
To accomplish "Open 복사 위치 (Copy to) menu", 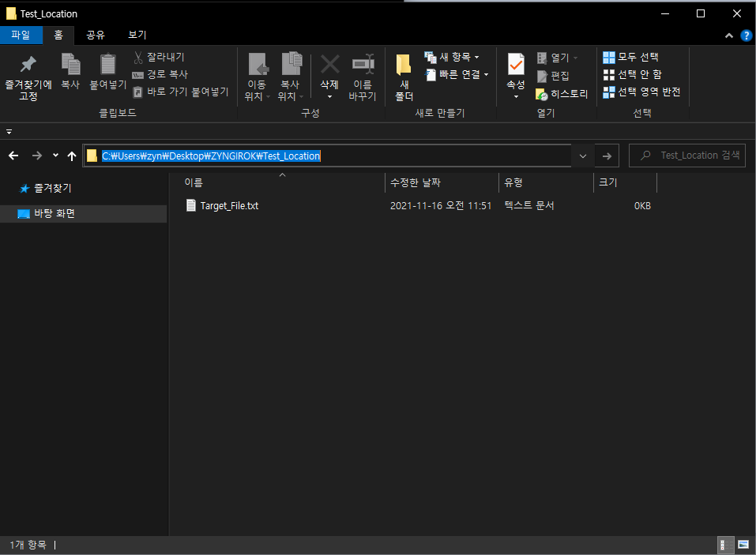I will click(290, 77).
